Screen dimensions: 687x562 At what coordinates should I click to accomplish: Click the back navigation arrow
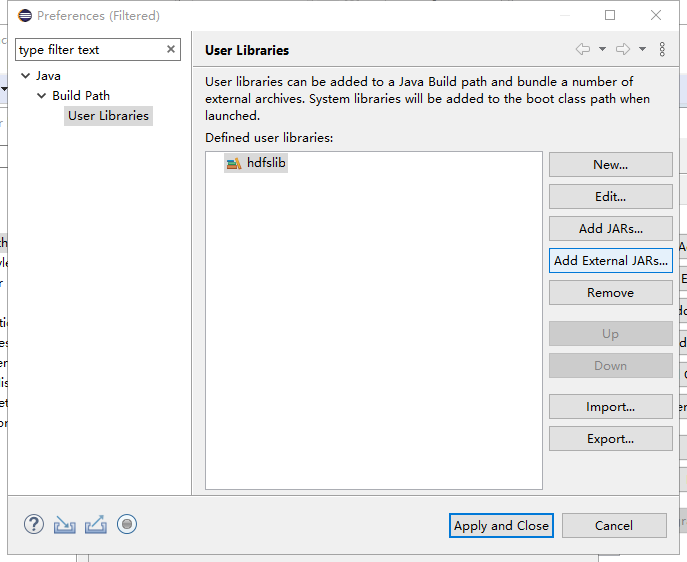[x=583, y=49]
